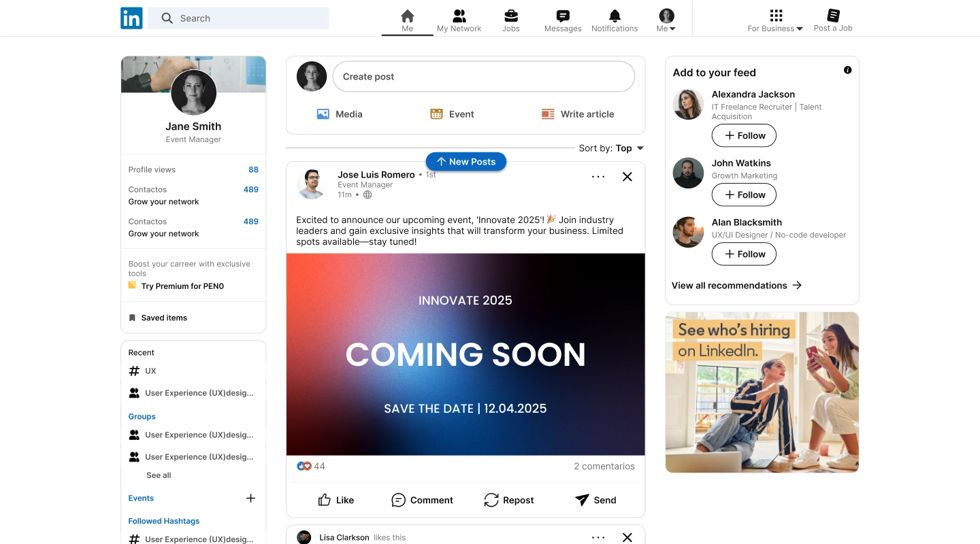
Task: Repost Jose Luis Romero's post
Action: pos(508,500)
